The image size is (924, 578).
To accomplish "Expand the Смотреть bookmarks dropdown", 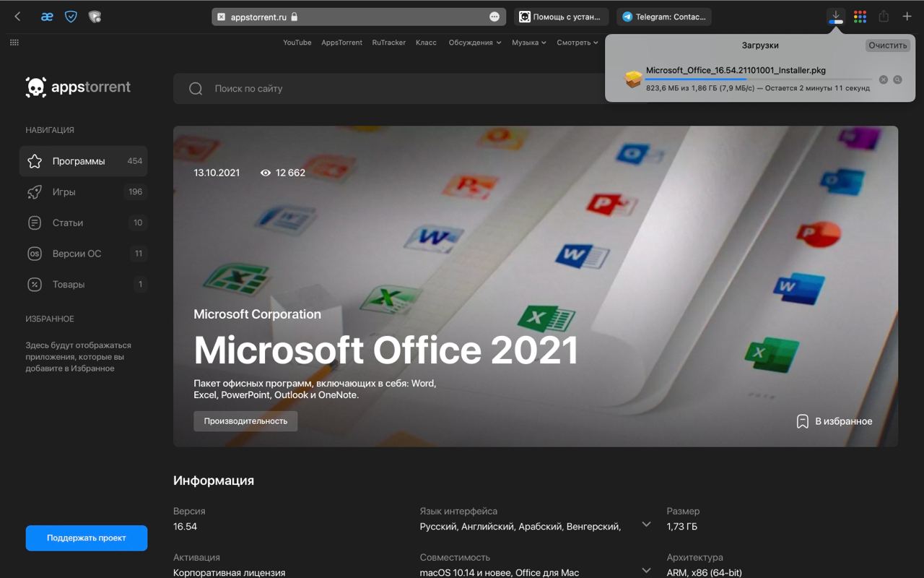I will tap(577, 43).
